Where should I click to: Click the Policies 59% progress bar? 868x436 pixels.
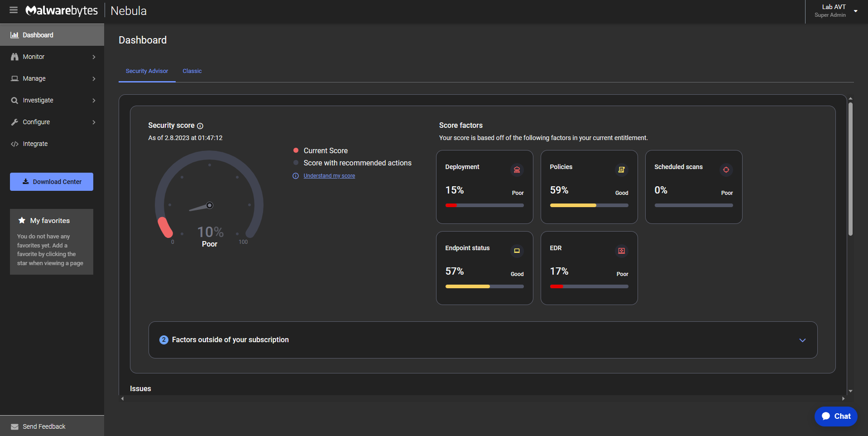click(x=589, y=205)
